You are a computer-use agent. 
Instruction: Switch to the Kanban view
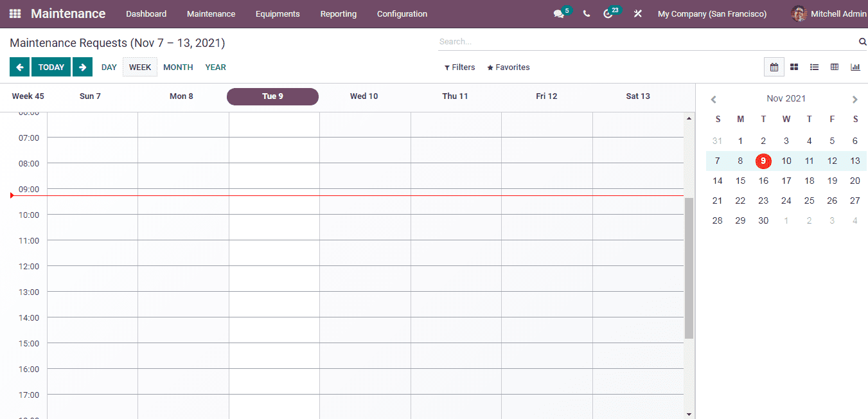tap(794, 66)
